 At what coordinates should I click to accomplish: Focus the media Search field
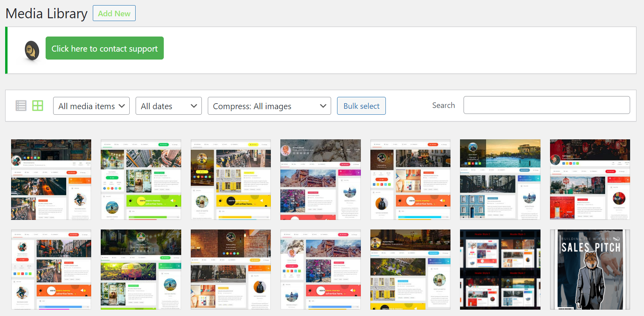click(546, 105)
